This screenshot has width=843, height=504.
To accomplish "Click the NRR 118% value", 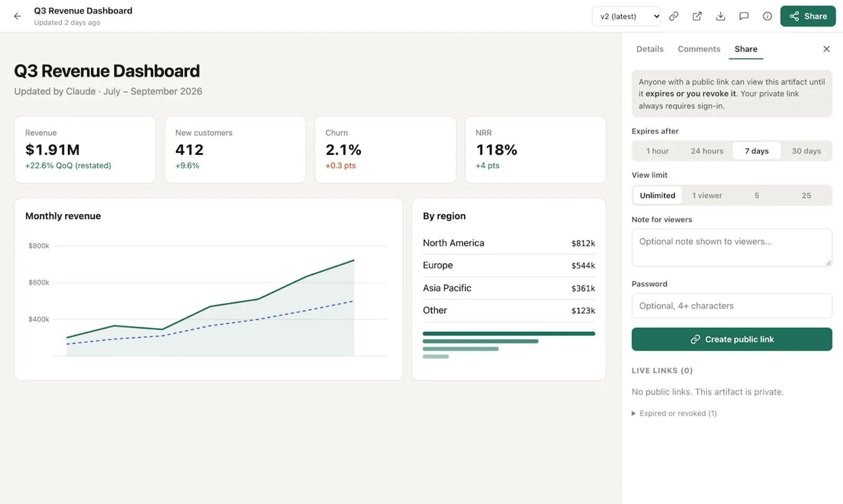I will coord(496,150).
